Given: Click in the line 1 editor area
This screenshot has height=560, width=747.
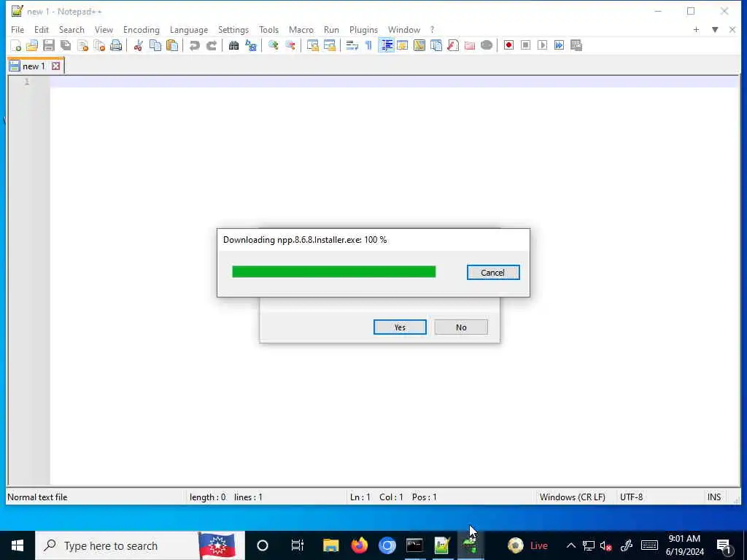Looking at the screenshot, I should [394, 82].
